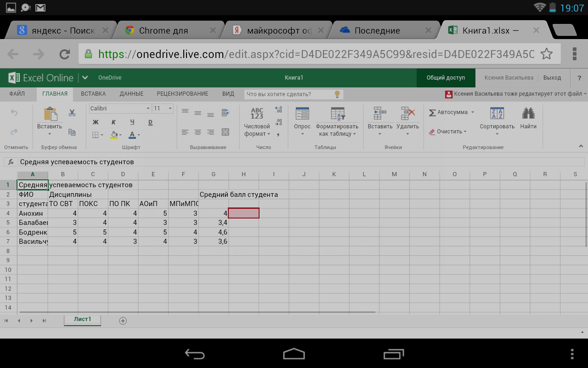This screenshot has width=588, height=368.
Task: Click the 'Что вы хотите сделать?' search box
Action: (289, 94)
